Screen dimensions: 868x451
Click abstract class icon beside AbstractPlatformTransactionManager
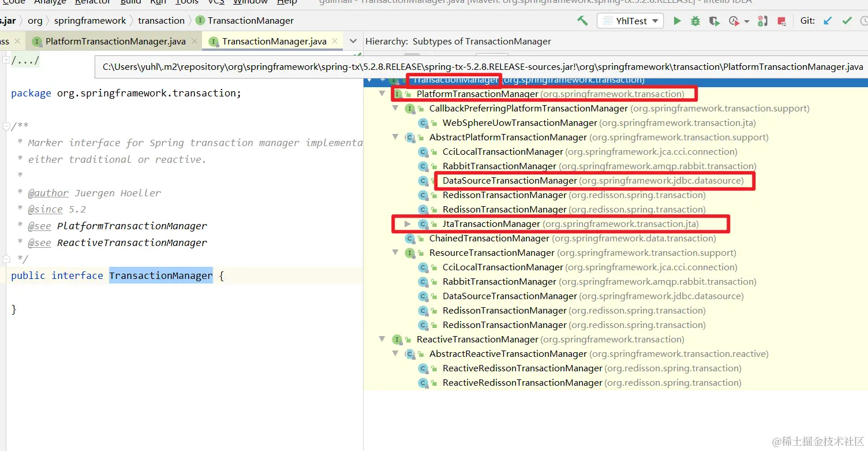[x=410, y=137]
